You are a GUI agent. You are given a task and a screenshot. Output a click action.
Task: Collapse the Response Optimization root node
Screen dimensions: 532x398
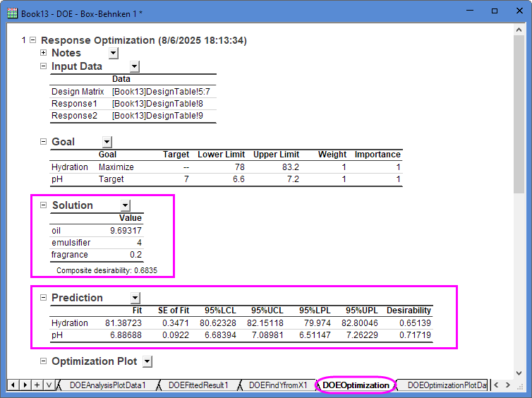coord(33,41)
